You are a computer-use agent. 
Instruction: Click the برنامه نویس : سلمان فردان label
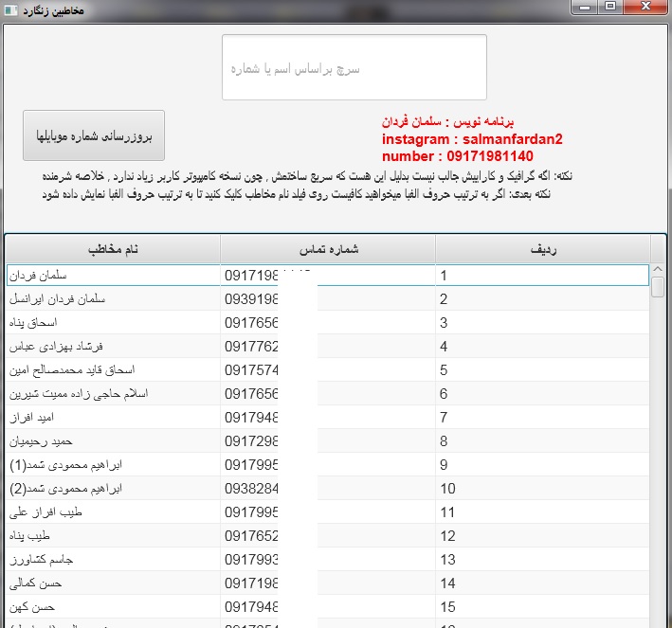click(x=447, y=122)
